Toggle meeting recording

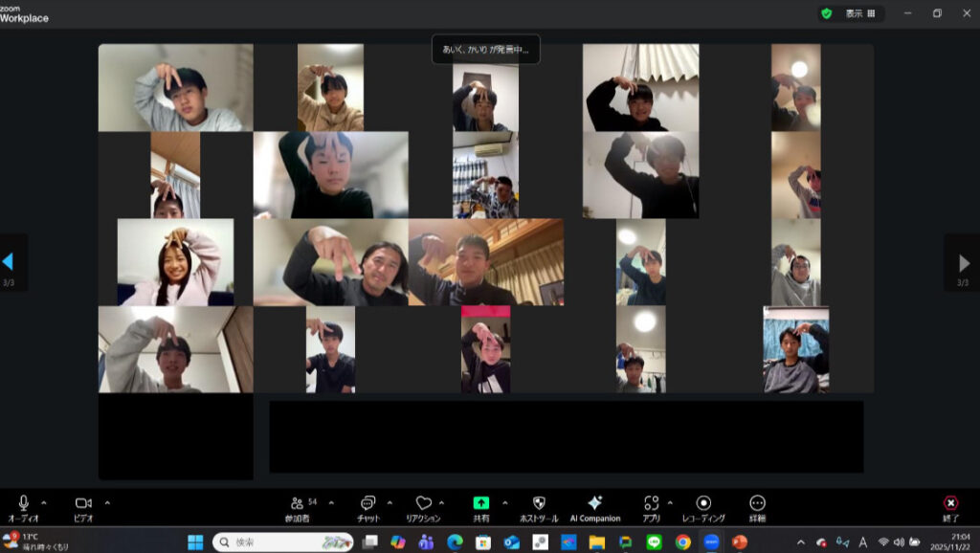tap(703, 503)
